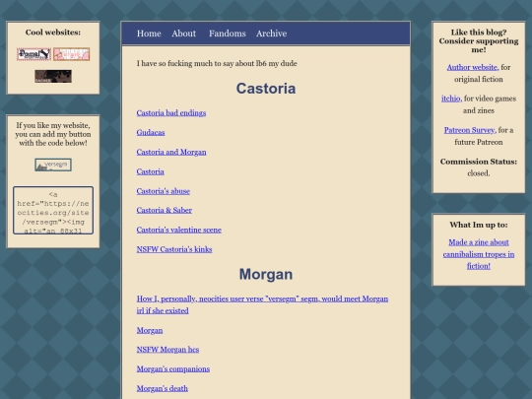Open the Gudacas link
The image size is (532, 399).
[x=151, y=132]
